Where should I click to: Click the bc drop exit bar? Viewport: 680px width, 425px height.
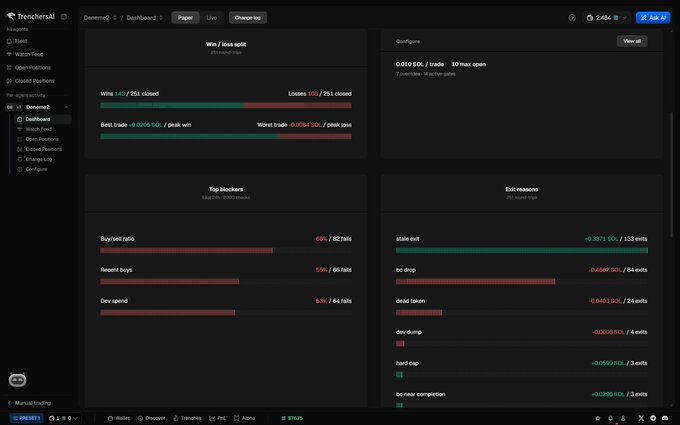pyautogui.click(x=522, y=282)
